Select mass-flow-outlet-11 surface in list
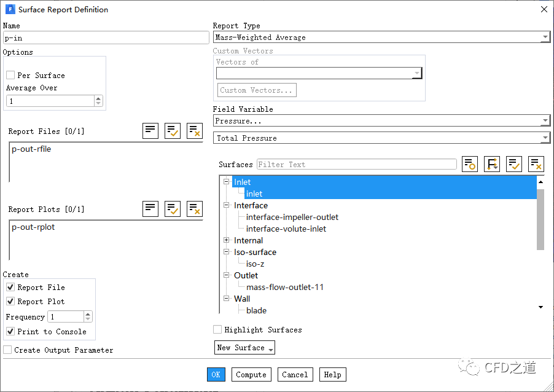Screen dimensions: 554x392 pyautogui.click(x=284, y=287)
